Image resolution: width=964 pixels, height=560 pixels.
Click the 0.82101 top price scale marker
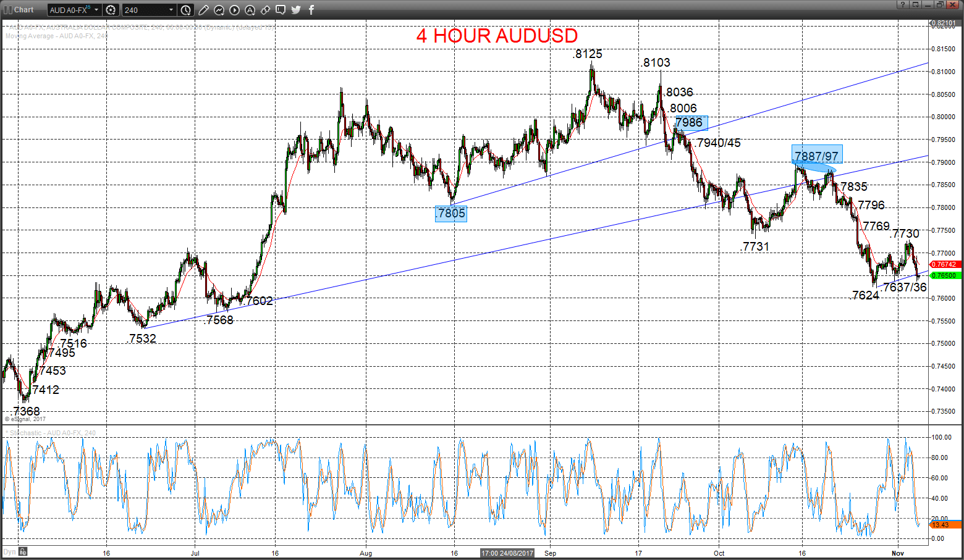tap(944, 23)
